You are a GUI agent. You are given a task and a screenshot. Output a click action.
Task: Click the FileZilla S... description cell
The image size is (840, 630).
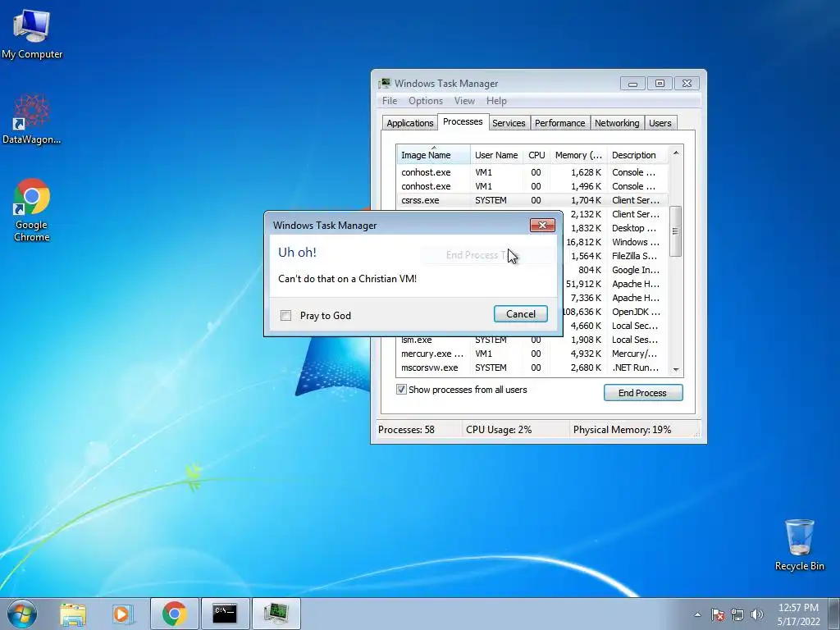[637, 256]
